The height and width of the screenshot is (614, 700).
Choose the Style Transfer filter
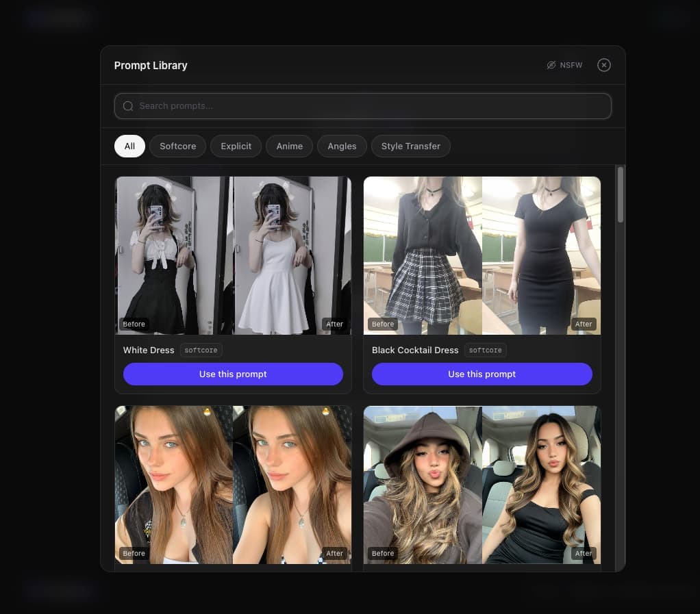click(x=410, y=146)
